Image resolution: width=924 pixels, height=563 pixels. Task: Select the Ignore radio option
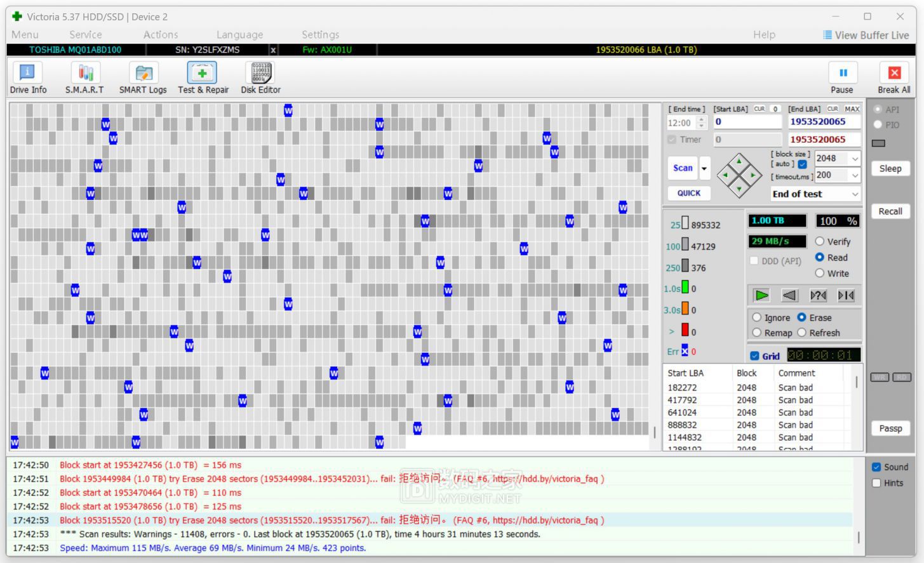tap(757, 317)
